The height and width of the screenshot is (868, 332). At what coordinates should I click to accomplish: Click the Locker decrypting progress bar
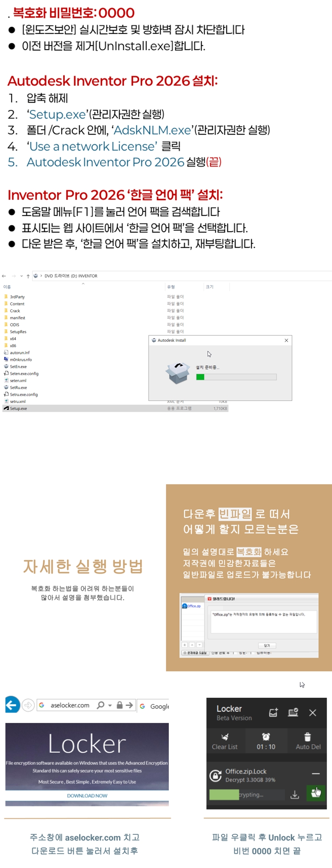coord(247,795)
